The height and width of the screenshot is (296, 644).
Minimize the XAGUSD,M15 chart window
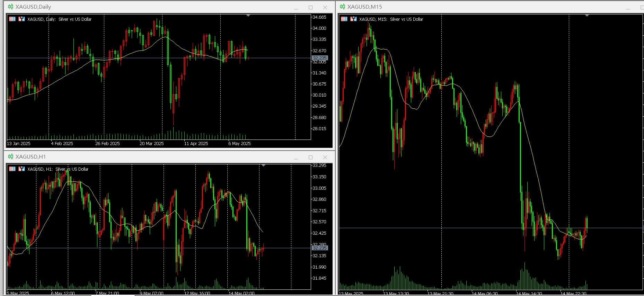click(628, 7)
